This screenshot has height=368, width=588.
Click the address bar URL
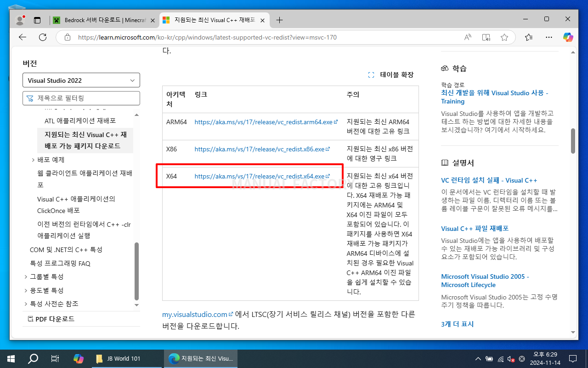207,37
